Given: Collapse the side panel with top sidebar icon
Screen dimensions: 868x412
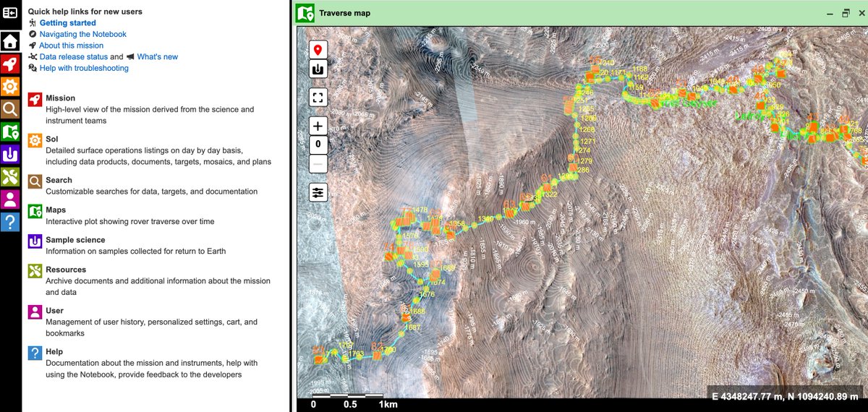Looking at the screenshot, I should [x=10, y=14].
